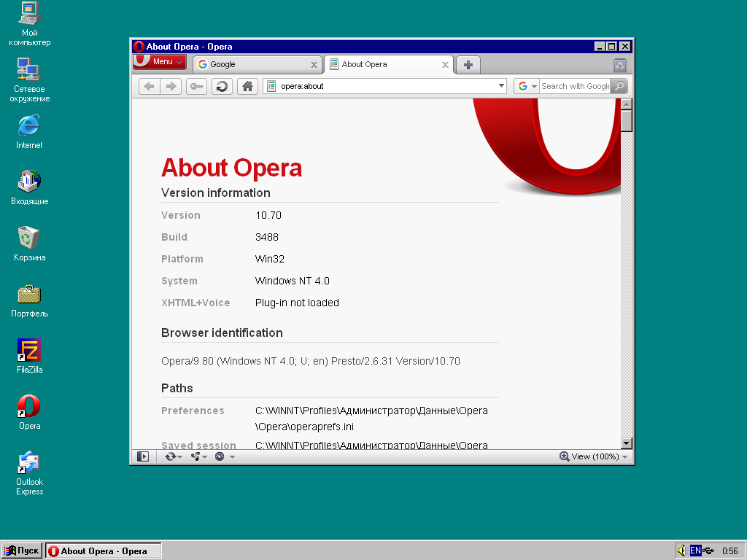Image resolution: width=747 pixels, height=560 pixels.
Task: Open the Internet Explorer desktop icon
Action: [x=29, y=131]
